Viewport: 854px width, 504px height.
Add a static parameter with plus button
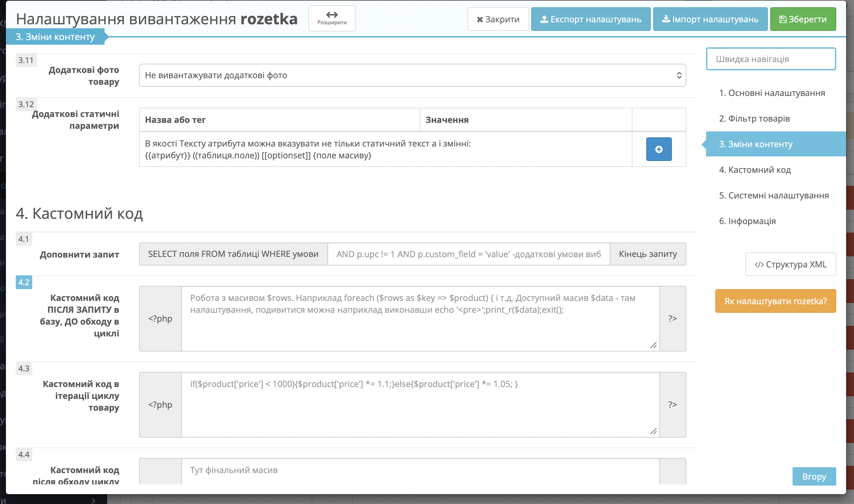659,149
